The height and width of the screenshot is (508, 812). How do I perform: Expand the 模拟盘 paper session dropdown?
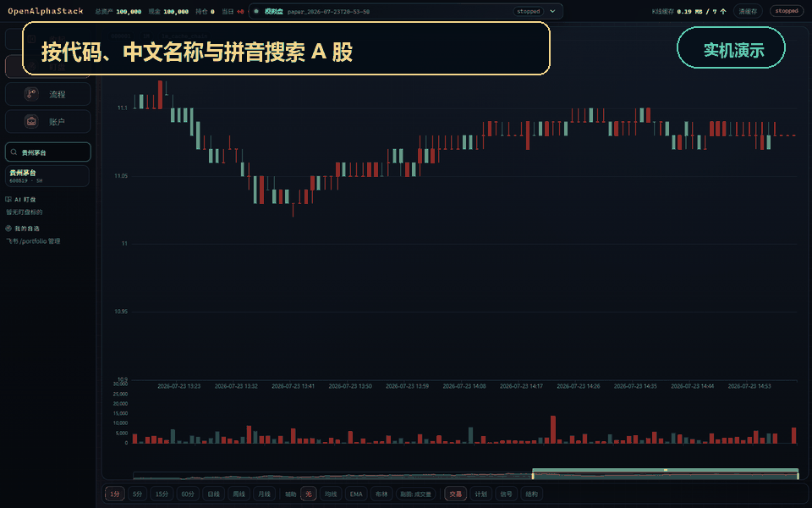coord(405,11)
